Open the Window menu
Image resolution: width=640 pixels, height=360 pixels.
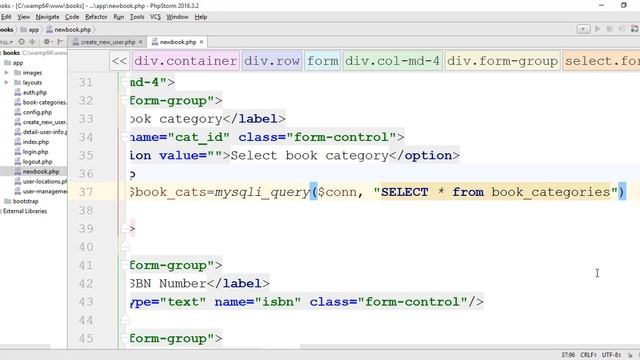click(177, 17)
